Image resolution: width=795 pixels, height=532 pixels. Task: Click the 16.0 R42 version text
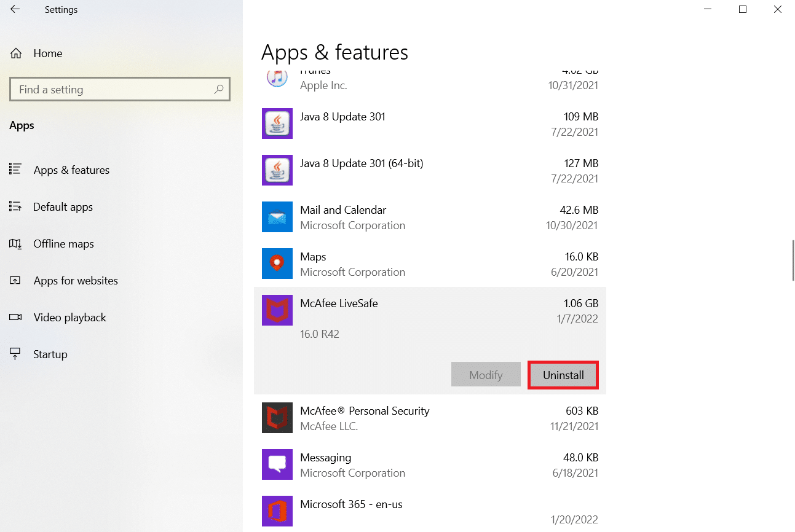(320, 334)
